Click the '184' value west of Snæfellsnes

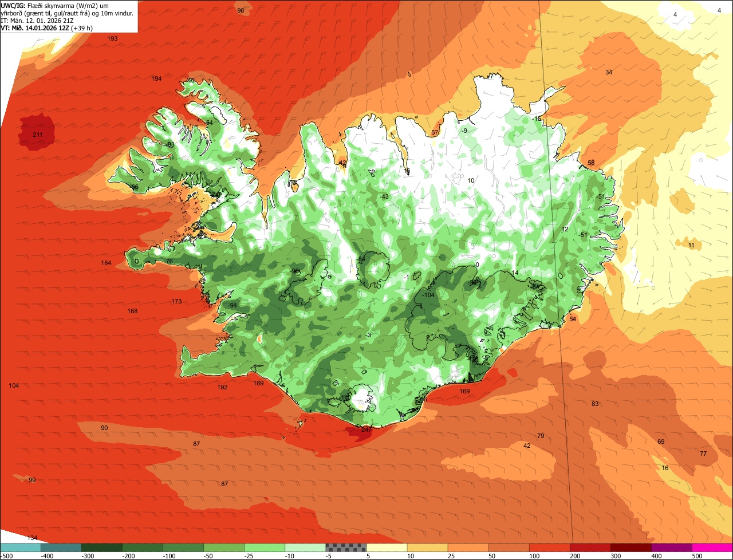(x=106, y=263)
